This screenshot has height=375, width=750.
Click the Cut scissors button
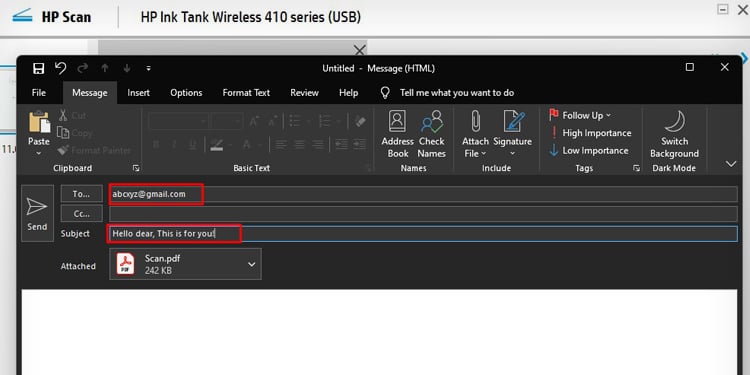click(72, 115)
